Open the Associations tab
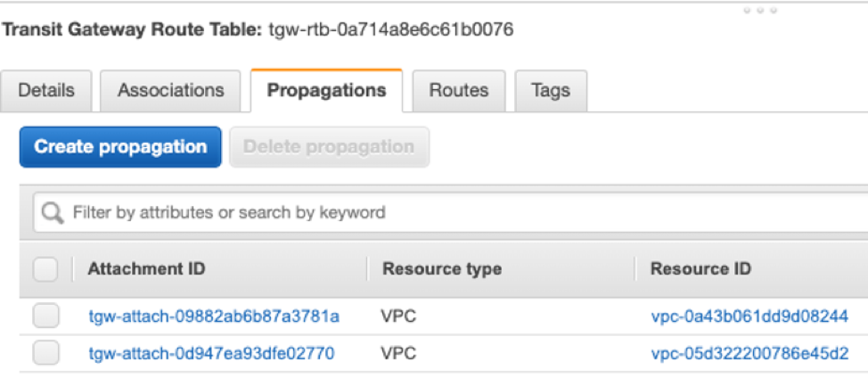This screenshot has width=868, height=378. pyautogui.click(x=170, y=91)
